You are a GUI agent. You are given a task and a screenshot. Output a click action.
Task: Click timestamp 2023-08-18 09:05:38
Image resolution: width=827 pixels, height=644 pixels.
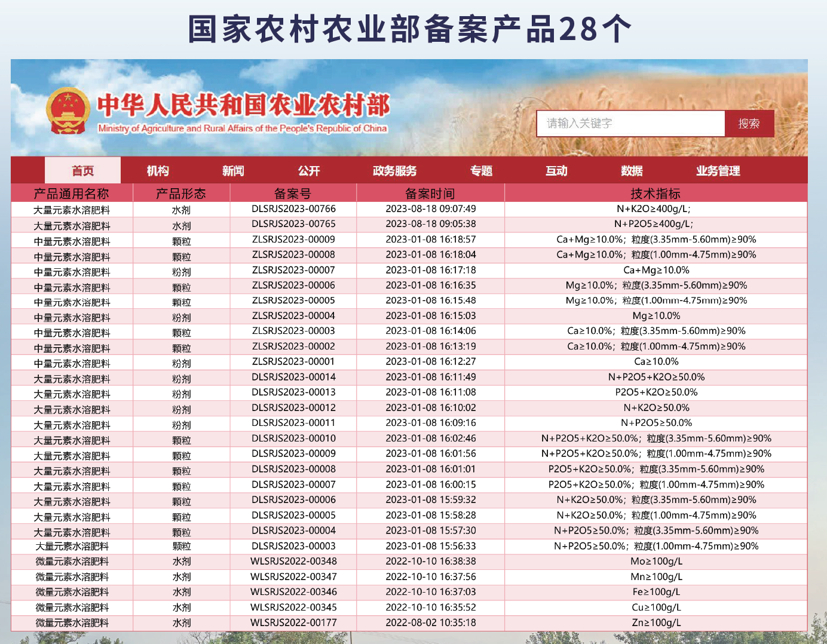(431, 223)
